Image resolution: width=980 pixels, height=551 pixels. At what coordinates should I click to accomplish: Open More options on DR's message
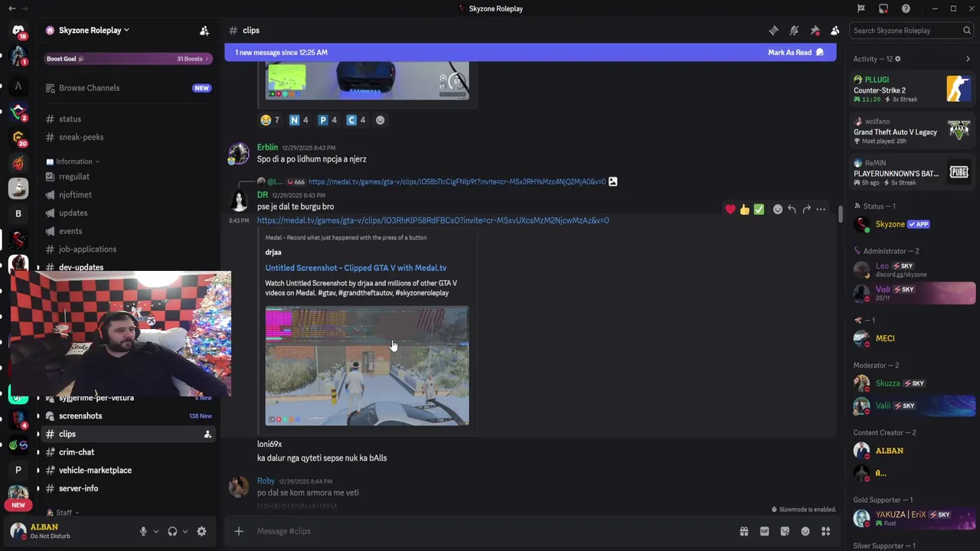(821, 209)
